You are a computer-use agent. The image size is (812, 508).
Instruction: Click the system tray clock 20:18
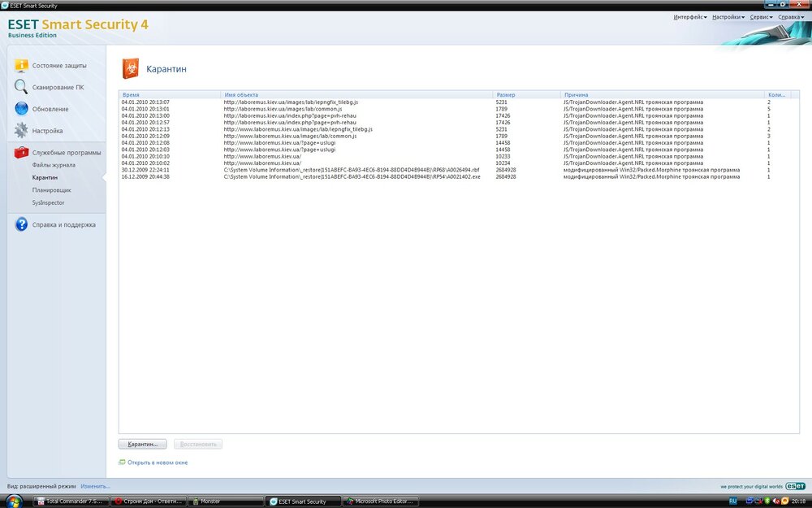[798, 501]
